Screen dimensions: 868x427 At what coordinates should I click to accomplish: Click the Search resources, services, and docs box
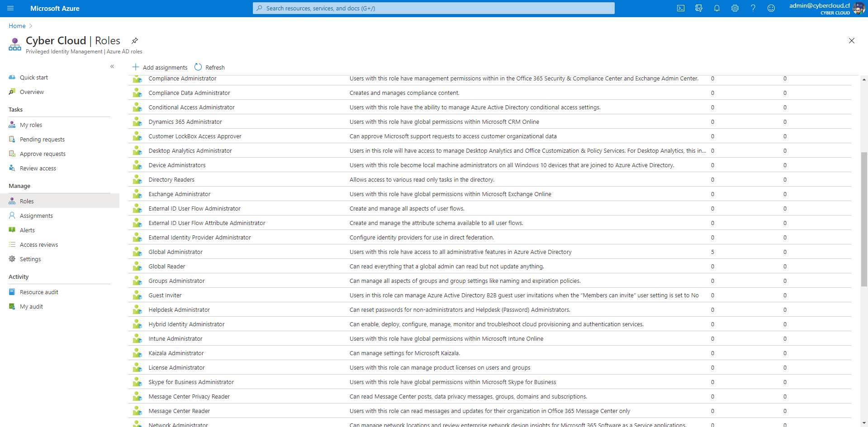coord(434,8)
